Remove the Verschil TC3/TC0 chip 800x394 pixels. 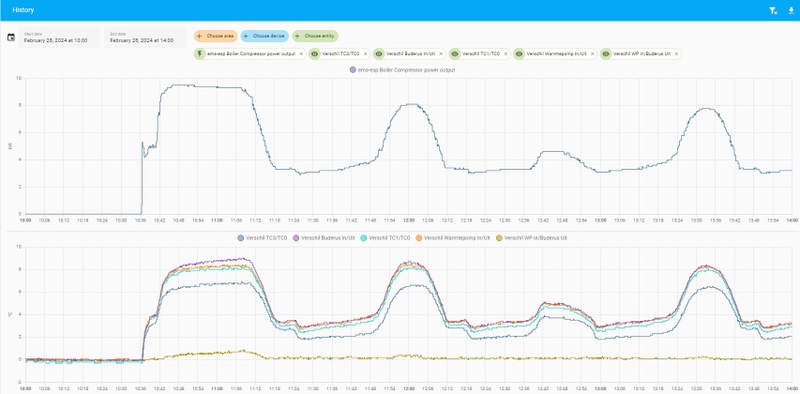click(365, 54)
